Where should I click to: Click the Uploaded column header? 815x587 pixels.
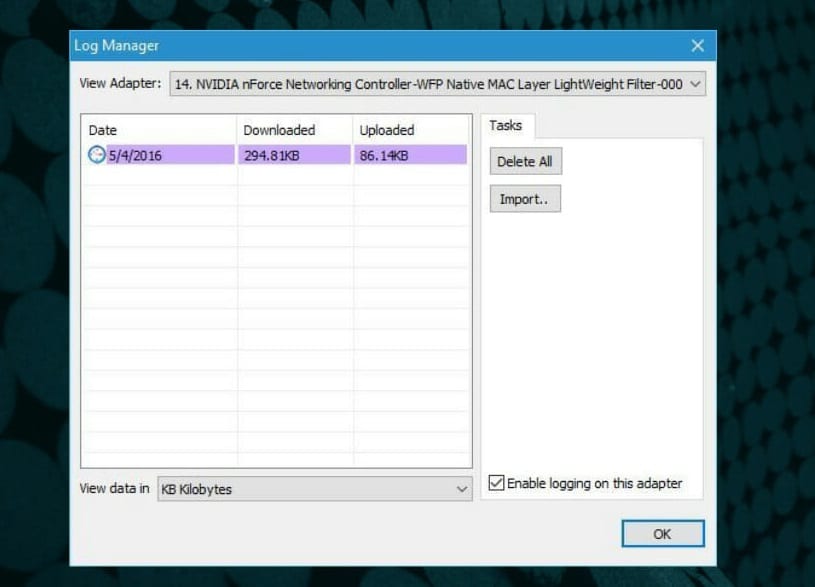(x=410, y=130)
